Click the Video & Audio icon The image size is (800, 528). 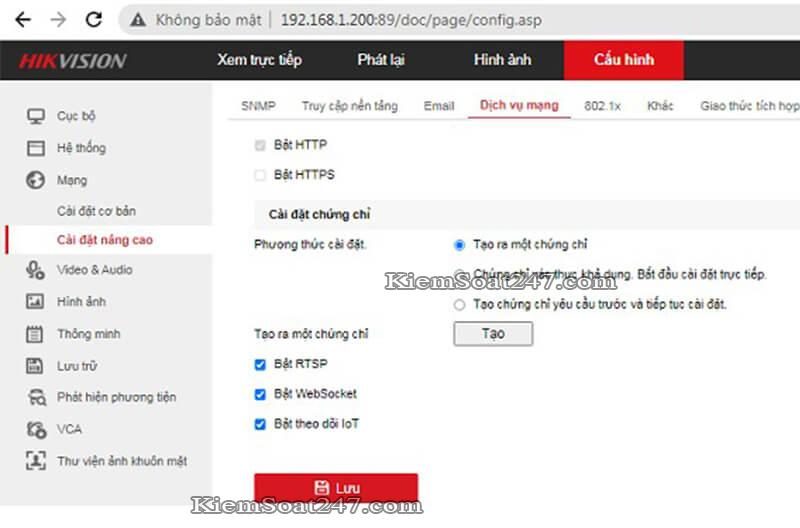point(35,270)
